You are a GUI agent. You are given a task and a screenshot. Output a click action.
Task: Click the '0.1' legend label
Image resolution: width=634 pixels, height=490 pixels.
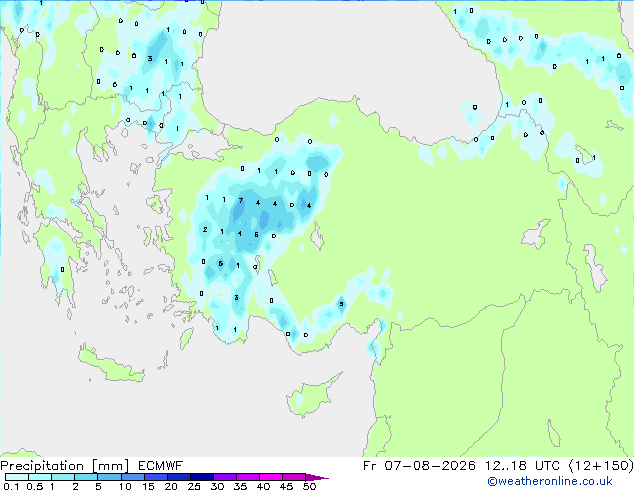tap(11, 486)
